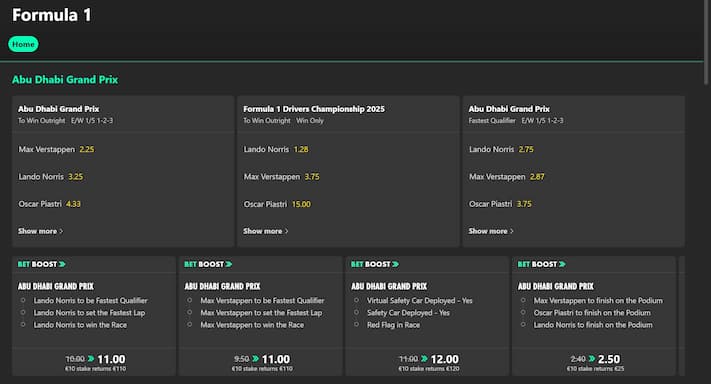The height and width of the screenshot is (384, 711).
Task: Click Max Verstappen to be Fastest Qualifier leg
Action: point(262,300)
